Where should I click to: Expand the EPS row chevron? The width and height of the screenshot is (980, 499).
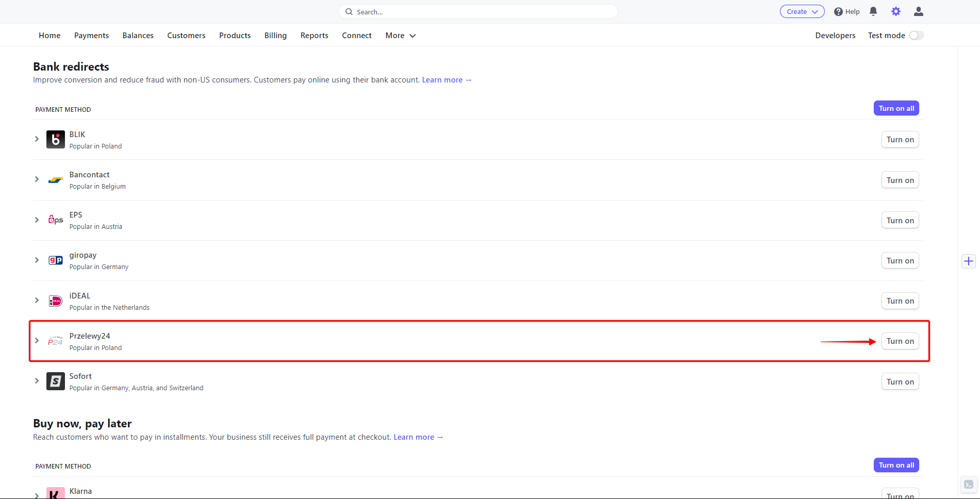point(37,220)
